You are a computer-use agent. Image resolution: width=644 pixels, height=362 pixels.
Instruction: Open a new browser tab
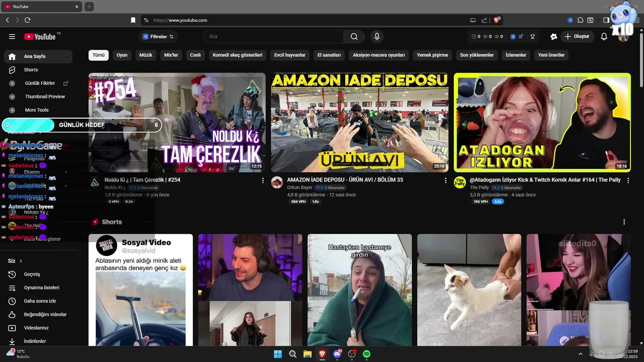[89, 7]
